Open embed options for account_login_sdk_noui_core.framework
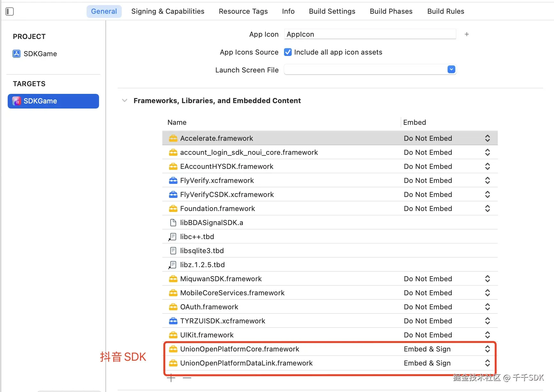The height and width of the screenshot is (392, 554). tap(488, 152)
